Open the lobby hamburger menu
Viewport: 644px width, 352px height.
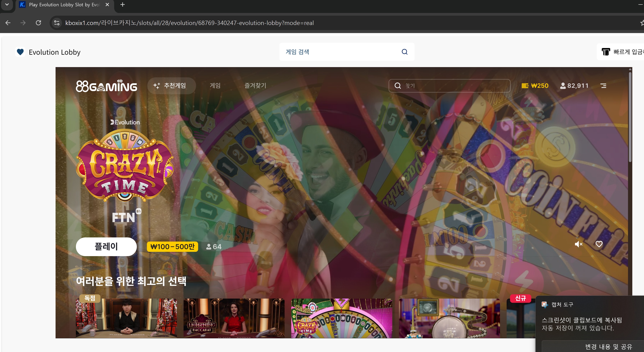tap(603, 86)
